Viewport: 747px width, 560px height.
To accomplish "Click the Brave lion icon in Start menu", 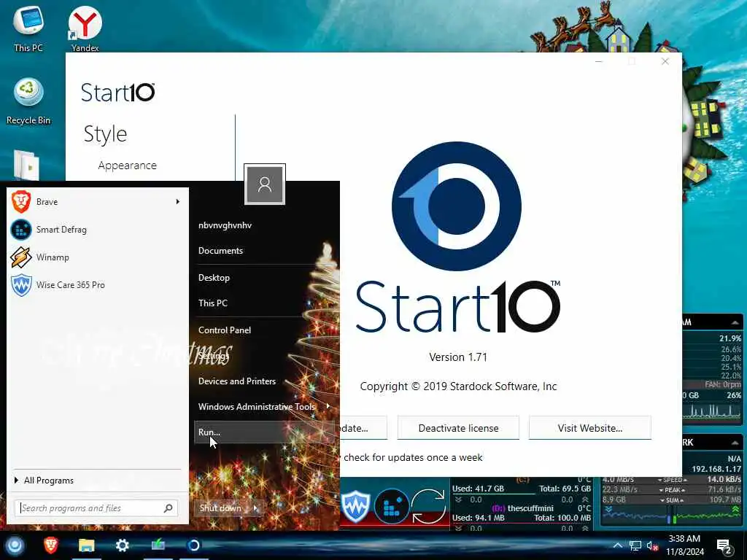I will point(21,201).
